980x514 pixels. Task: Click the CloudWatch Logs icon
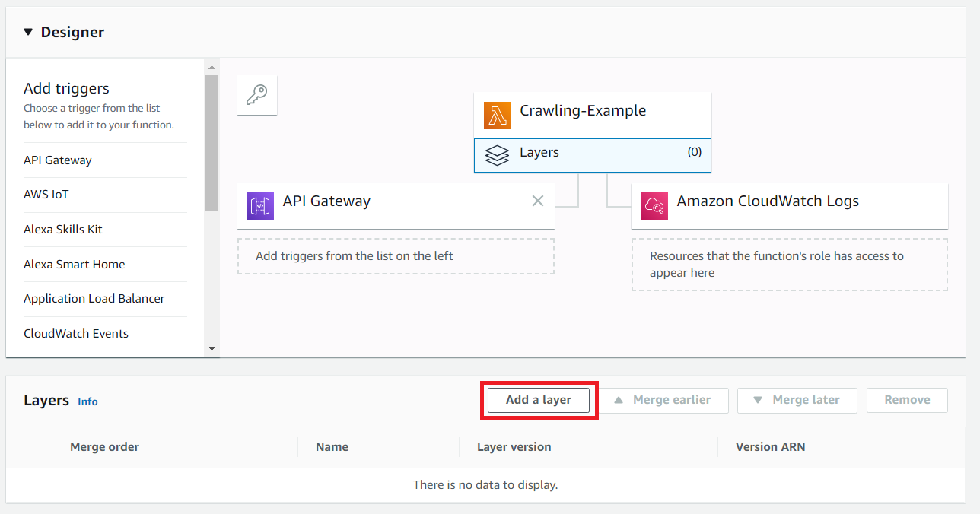pos(654,205)
